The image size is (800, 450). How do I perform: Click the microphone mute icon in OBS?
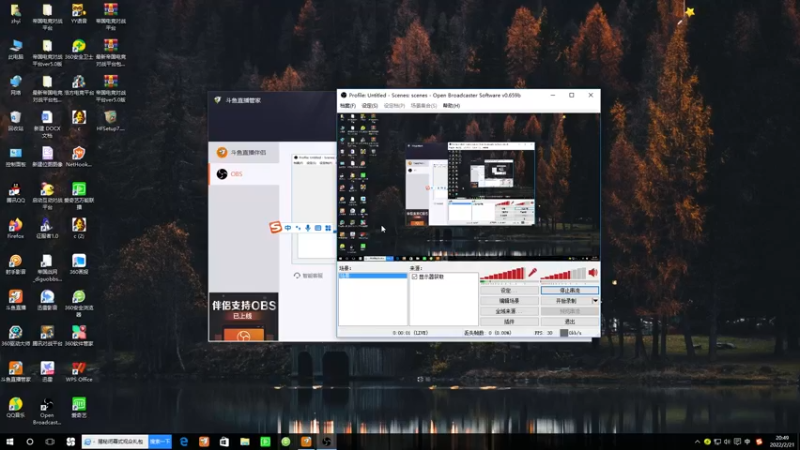(532, 272)
